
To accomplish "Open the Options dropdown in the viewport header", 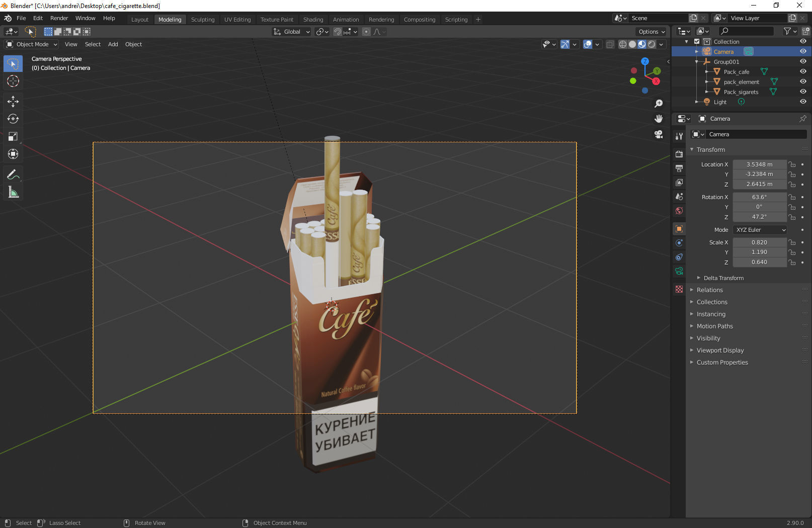I will point(652,32).
